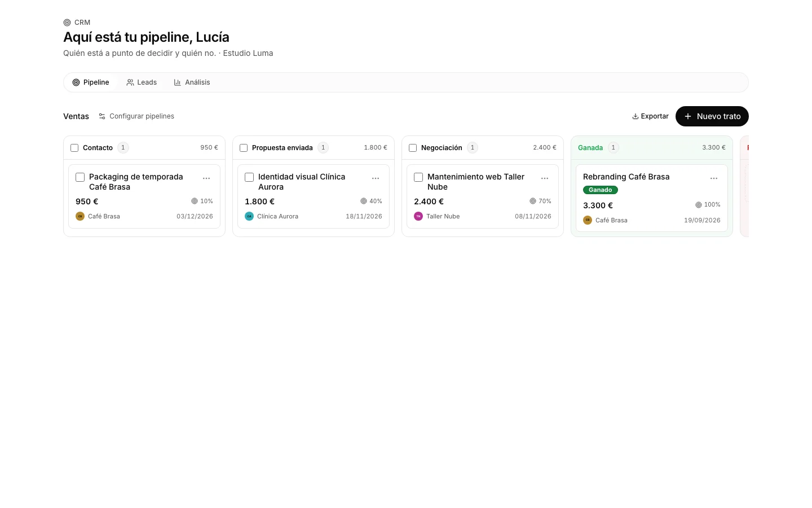
Task: Create a deal with Nuevo trato
Action: pos(712,116)
